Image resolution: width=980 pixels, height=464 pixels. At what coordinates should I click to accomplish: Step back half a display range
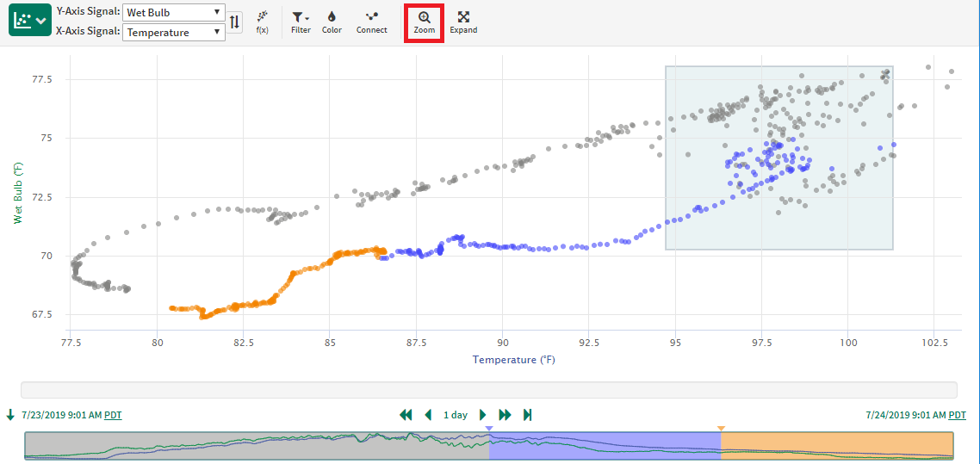428,415
